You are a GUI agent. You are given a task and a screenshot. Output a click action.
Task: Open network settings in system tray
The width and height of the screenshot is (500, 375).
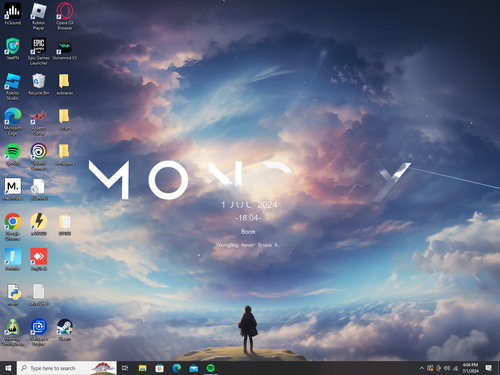[455, 368]
